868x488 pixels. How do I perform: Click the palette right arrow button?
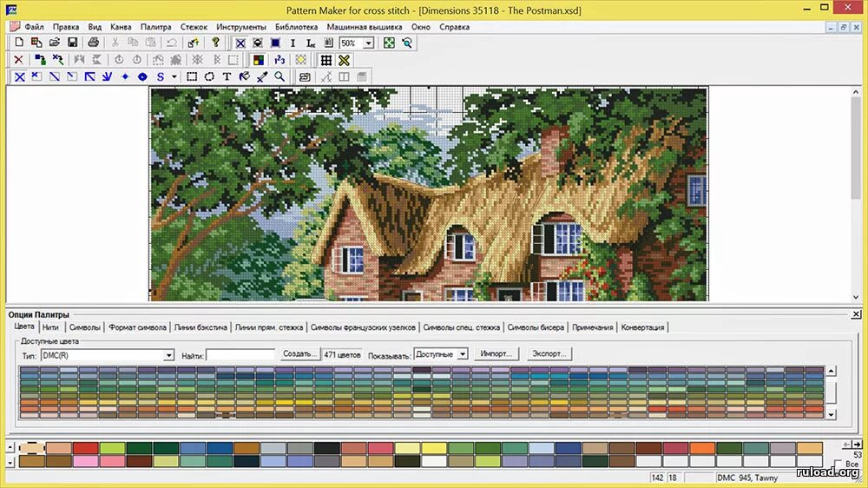click(857, 445)
